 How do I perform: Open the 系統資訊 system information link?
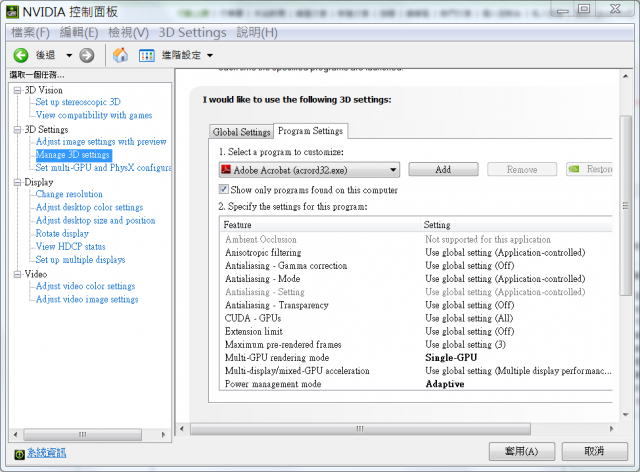(x=46, y=453)
